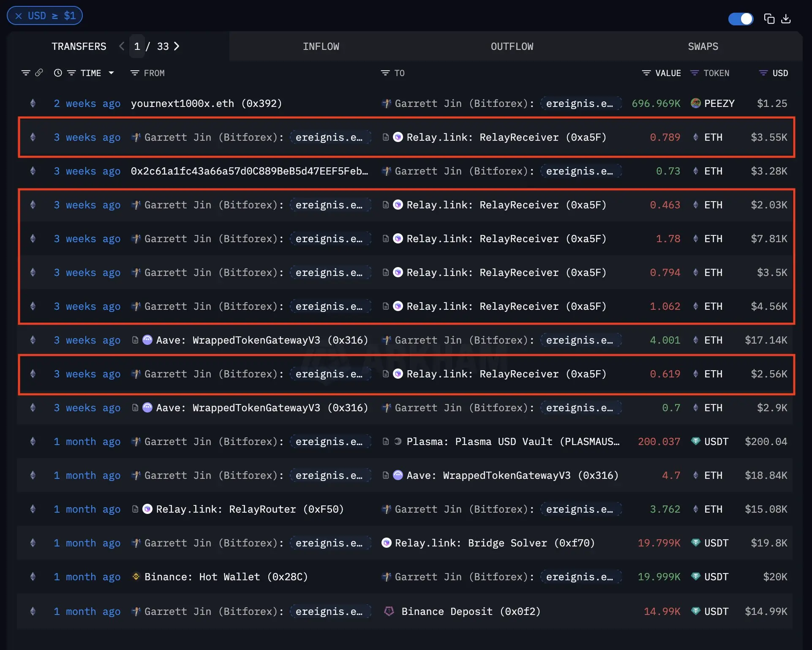This screenshot has height=650, width=812.
Task: Toggle the blue switch at top right
Action: (741, 19)
